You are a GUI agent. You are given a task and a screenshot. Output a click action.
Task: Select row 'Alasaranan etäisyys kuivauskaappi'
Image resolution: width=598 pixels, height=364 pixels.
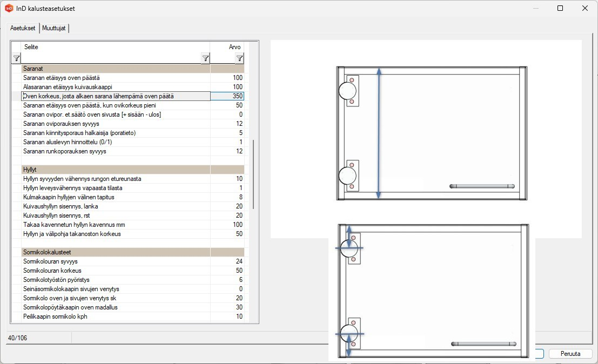click(133, 87)
